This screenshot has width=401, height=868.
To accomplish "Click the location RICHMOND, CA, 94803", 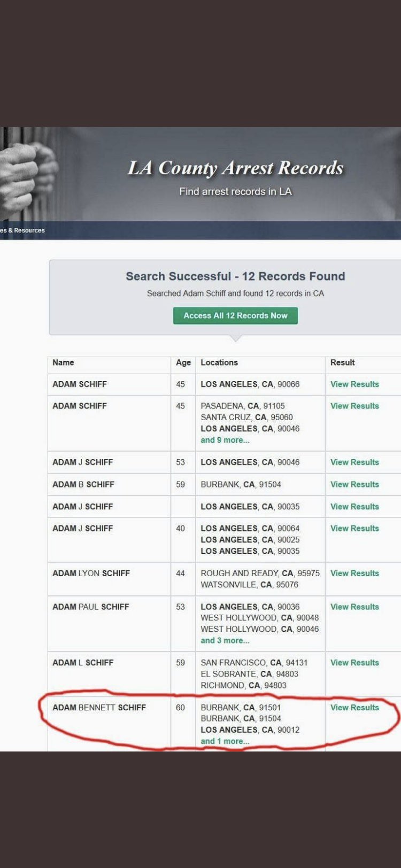I will tap(243, 686).
